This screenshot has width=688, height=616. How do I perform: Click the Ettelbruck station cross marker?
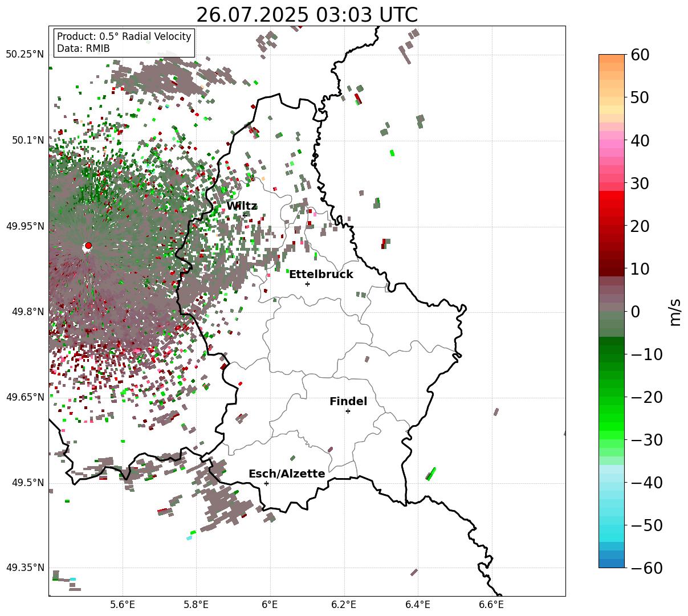pyautogui.click(x=308, y=284)
